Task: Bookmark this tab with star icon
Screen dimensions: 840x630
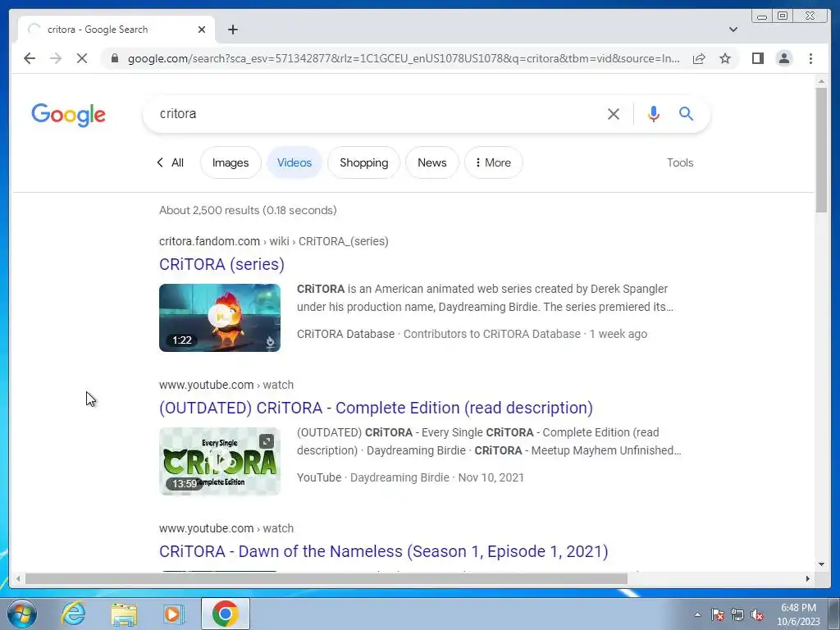Action: pos(725,58)
